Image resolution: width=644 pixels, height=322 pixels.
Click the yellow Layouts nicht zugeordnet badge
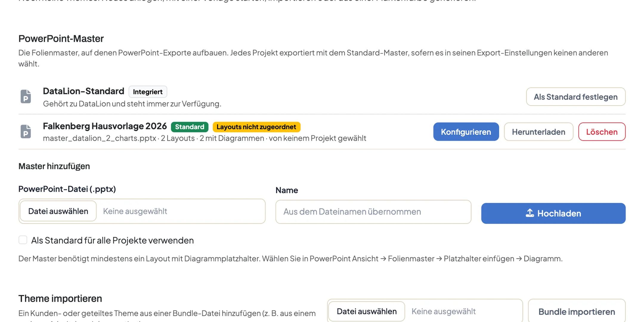coord(256,127)
